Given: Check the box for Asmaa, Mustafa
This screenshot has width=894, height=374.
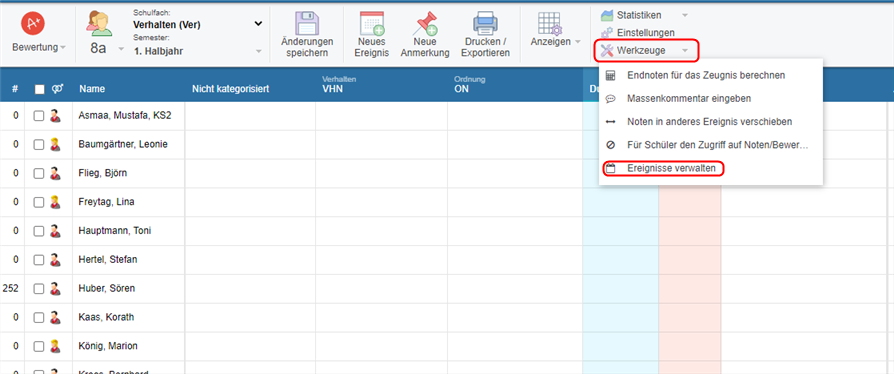Looking at the screenshot, I should click(x=39, y=116).
